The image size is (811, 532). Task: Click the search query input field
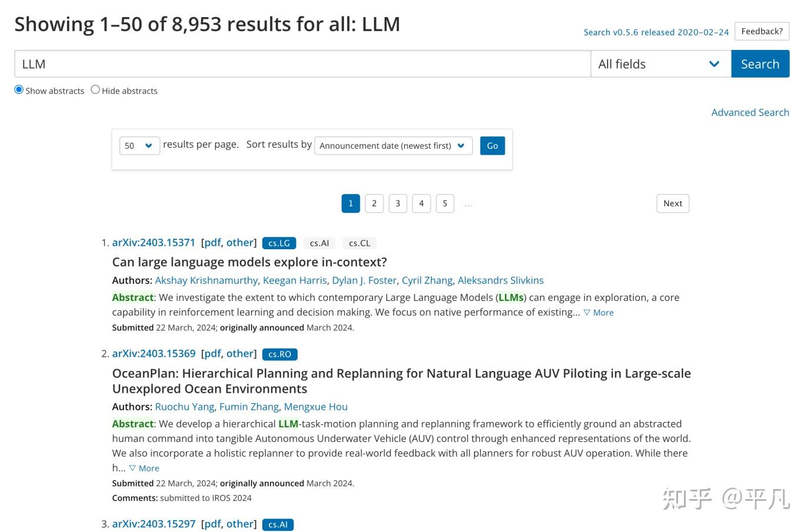pyautogui.click(x=302, y=64)
